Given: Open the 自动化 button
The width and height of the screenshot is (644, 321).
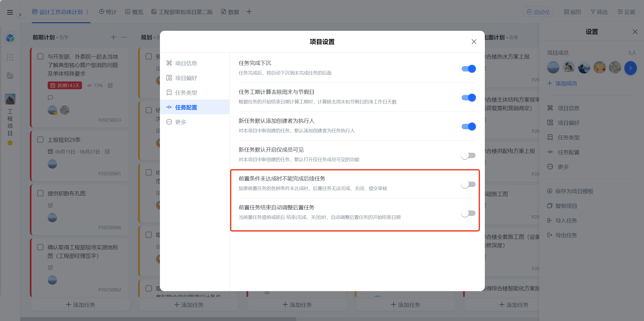Looking at the screenshot, I should click(538, 12).
